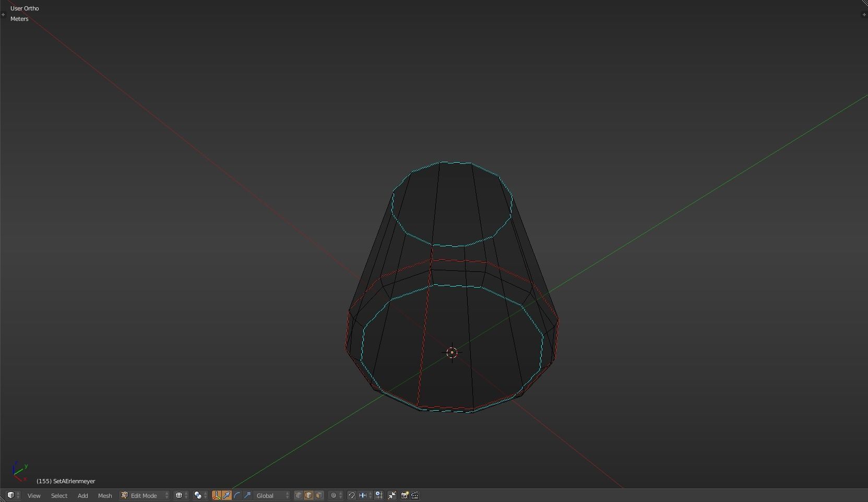The image size is (868, 502).
Task: Switch to vertex select mode
Action: tap(299, 495)
